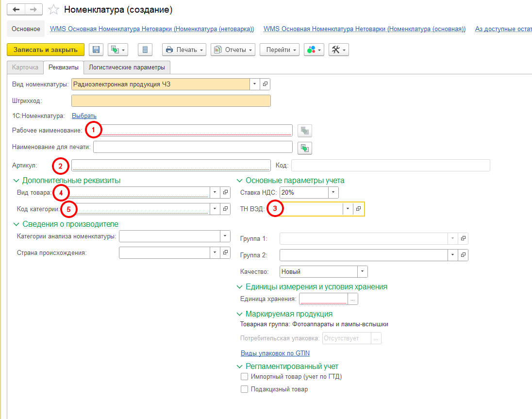Enable Импортный товар (учет по ГТД) checkbox
532x419 pixels.
tap(245, 377)
